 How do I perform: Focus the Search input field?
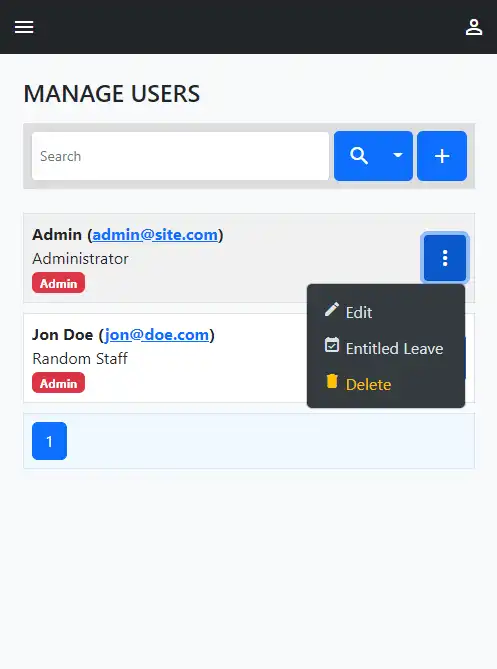coord(180,156)
